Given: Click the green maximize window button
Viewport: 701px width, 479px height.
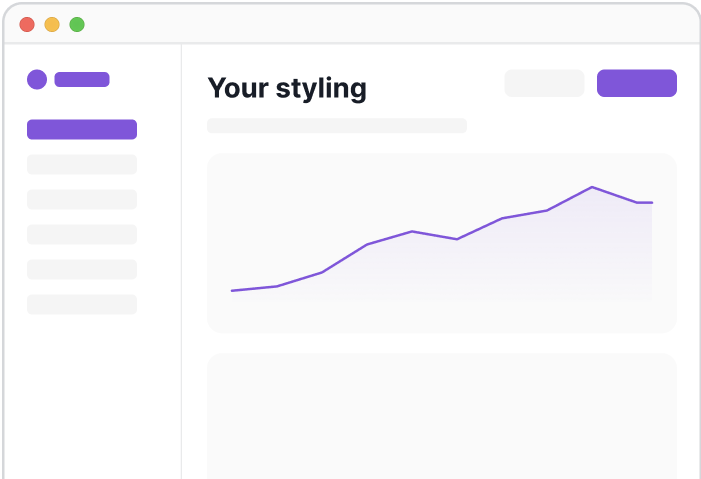Looking at the screenshot, I should [77, 25].
